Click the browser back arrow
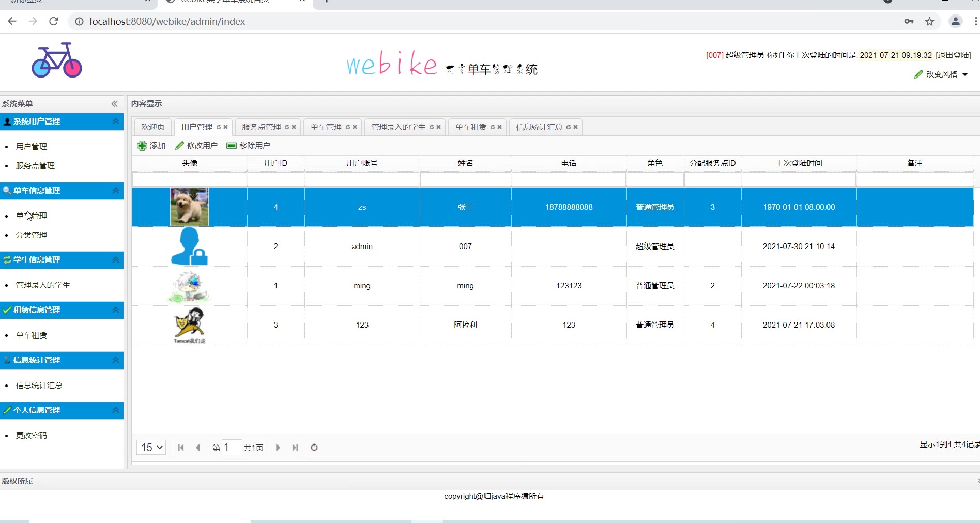This screenshot has width=980, height=523. pos(12,21)
